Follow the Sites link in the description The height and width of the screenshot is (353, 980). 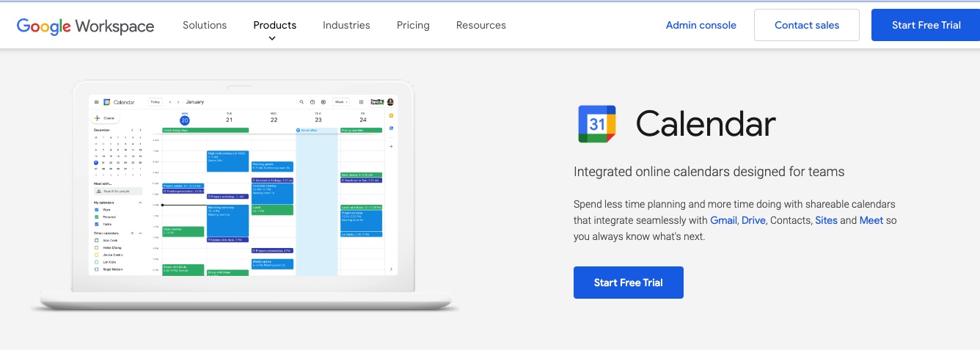click(826, 220)
